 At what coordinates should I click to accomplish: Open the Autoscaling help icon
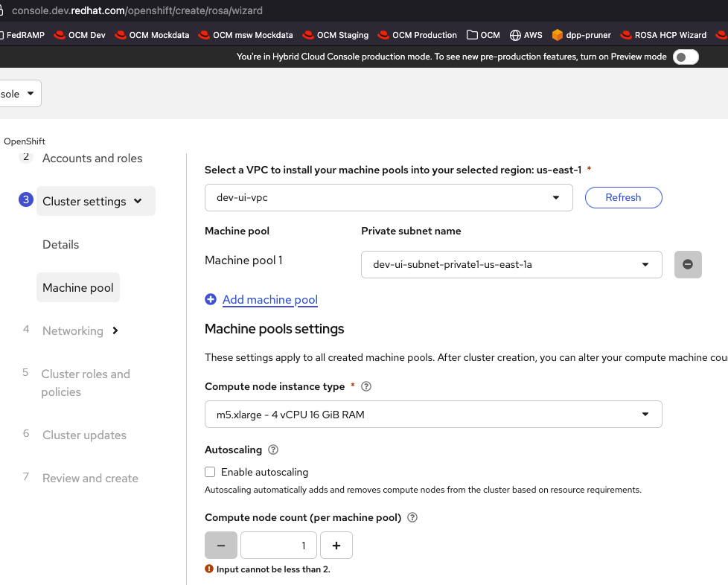273,450
